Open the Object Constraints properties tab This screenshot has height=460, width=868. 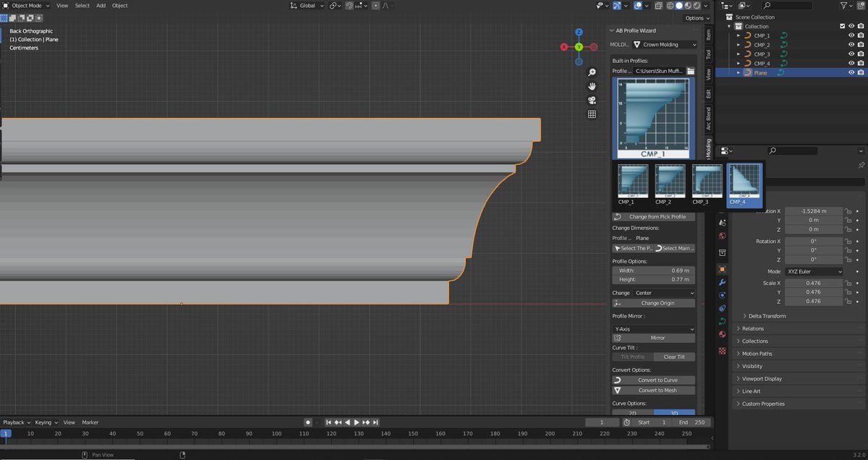pos(722,308)
